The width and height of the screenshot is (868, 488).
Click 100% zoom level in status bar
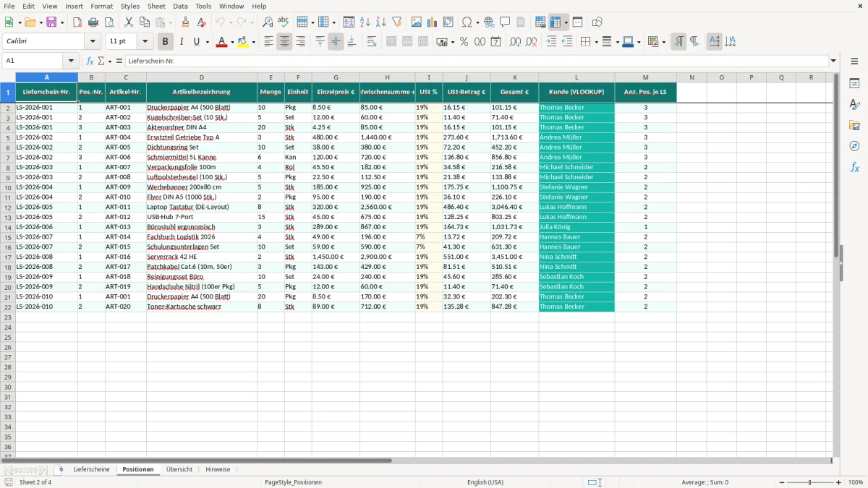[x=855, y=482]
